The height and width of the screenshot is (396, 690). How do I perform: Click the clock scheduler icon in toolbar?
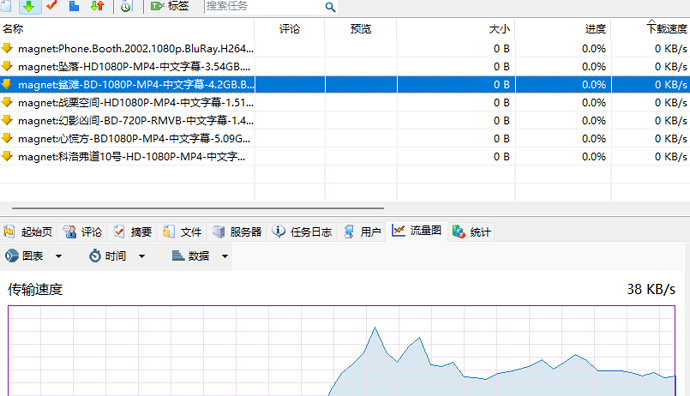[x=126, y=6]
